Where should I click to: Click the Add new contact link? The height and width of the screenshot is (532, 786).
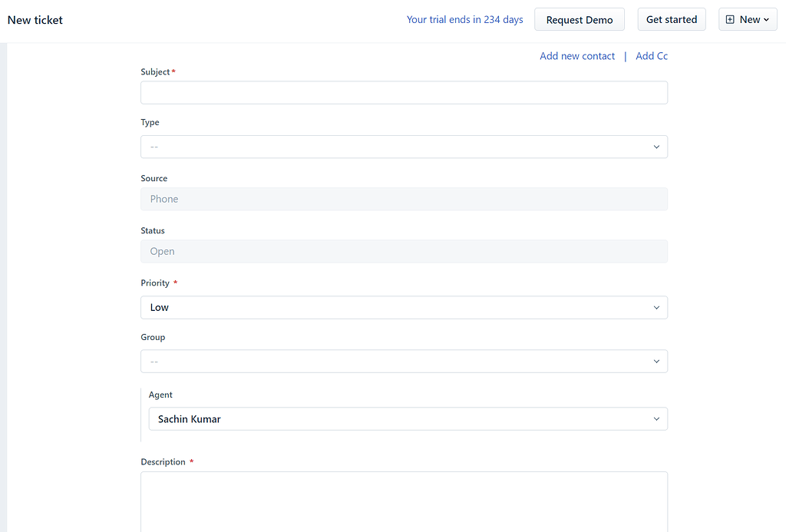click(x=576, y=55)
